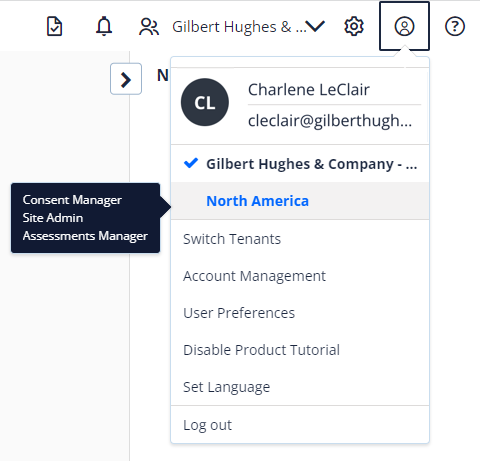Image resolution: width=480 pixels, height=461 pixels.
Task: Click the blue checkmark beside Gilbert Hughes
Action: tap(191, 163)
